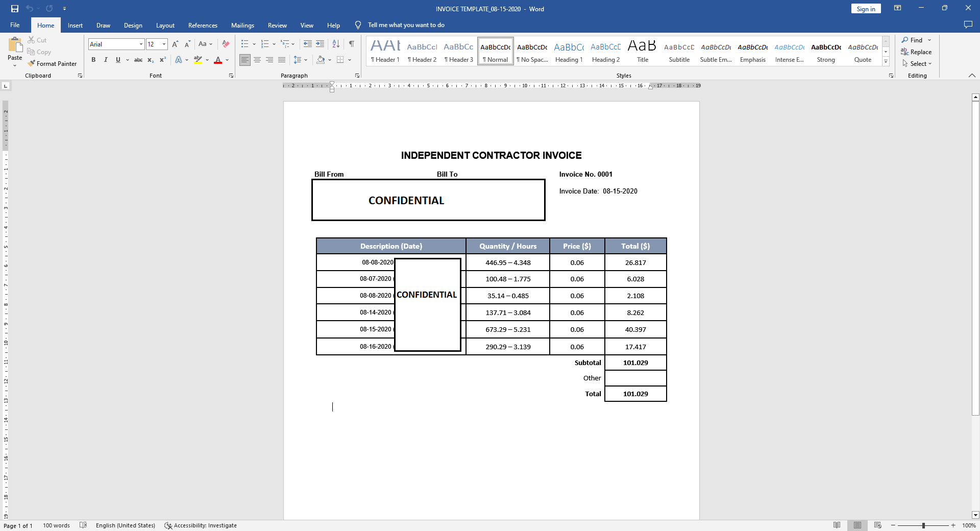Toggle show paragraph marks
Screen dimensions: 980x531
(352, 44)
